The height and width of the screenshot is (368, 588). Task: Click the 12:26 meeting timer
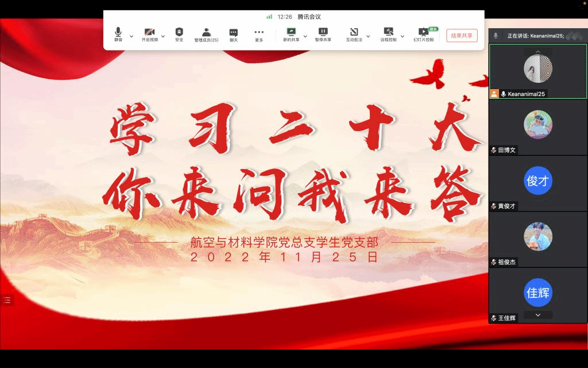pos(285,17)
